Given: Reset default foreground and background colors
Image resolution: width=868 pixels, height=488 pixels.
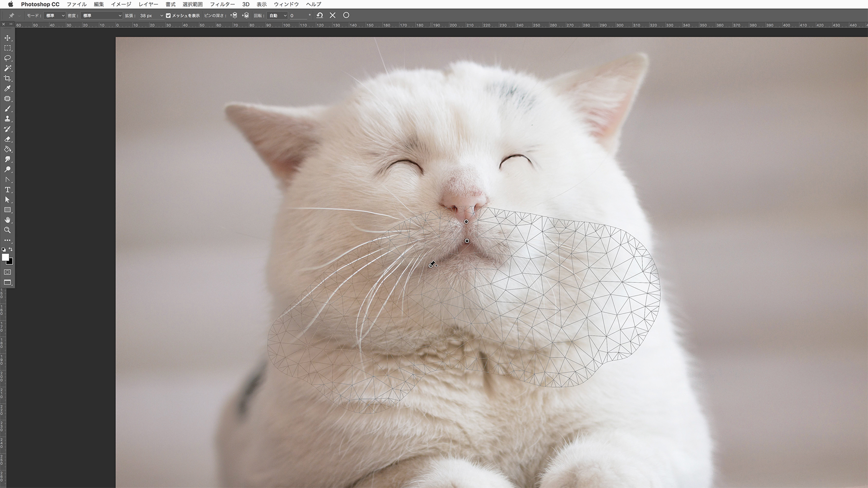Looking at the screenshot, I should pyautogui.click(x=4, y=250).
